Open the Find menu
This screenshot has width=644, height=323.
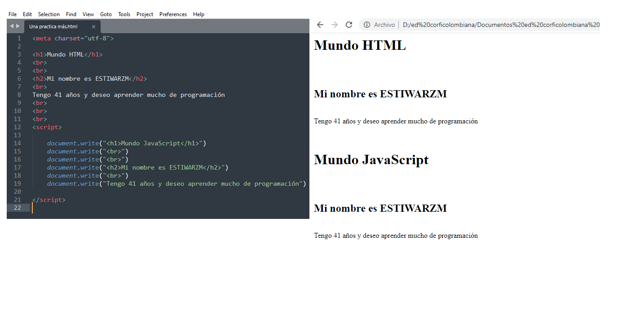[x=71, y=14]
